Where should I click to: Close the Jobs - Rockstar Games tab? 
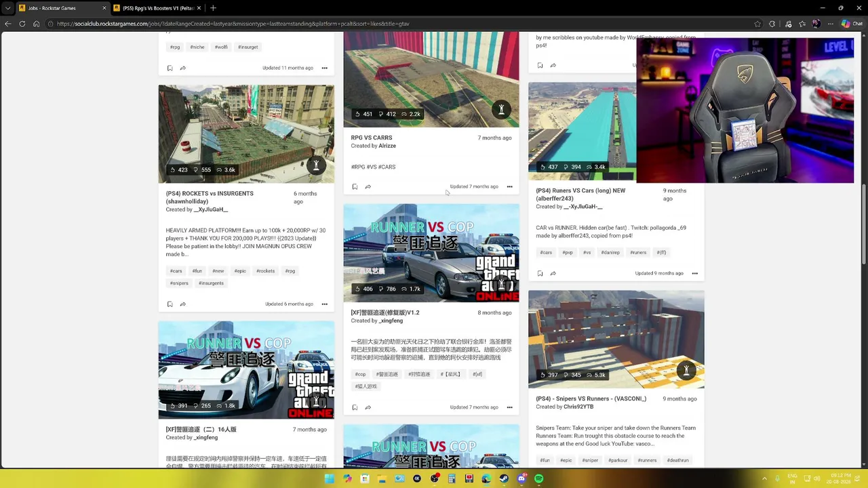coord(104,8)
